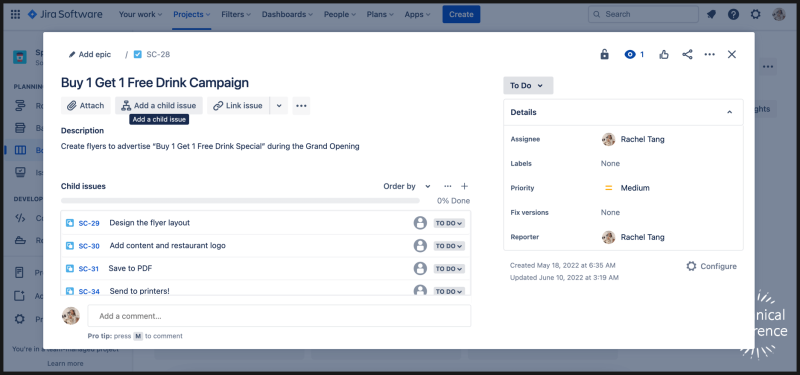Click the Backlog icon in sidebar
800x375 pixels.
pyautogui.click(x=20, y=128)
